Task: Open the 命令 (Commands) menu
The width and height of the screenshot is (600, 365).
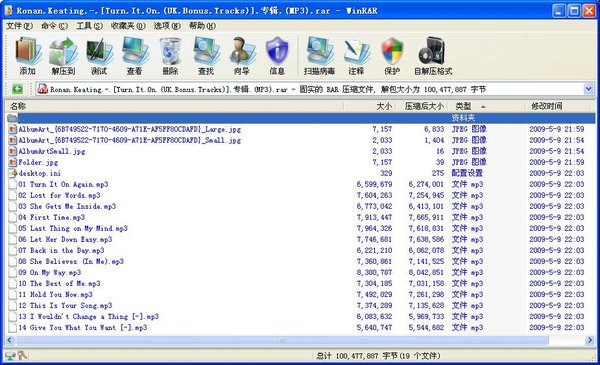Action: coord(54,26)
